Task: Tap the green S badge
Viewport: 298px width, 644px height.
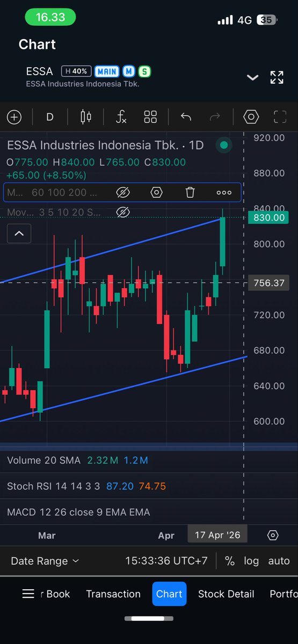Action: (144, 71)
